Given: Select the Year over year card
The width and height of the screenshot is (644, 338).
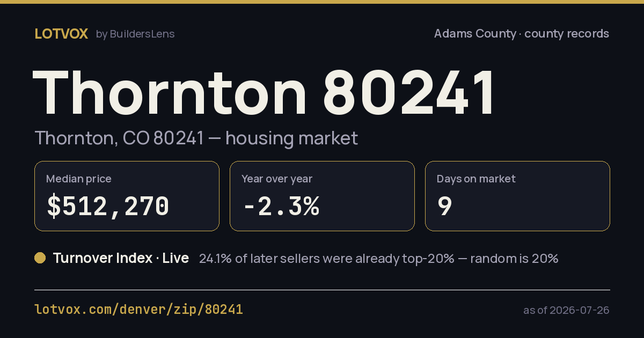Looking at the screenshot, I should [322, 196].
